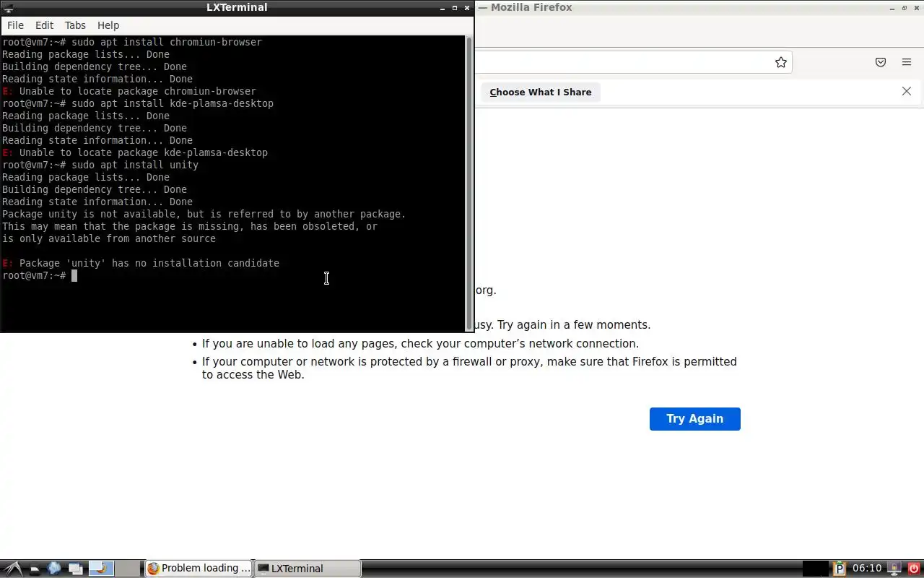Click the LXTerminal vertical scrollbar
Screen dimensions: 924x578
pos(469,184)
